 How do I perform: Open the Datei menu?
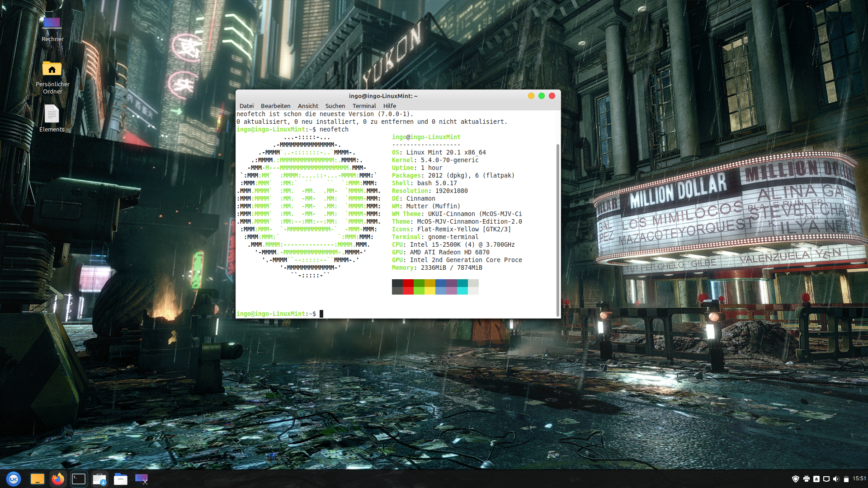coord(246,106)
